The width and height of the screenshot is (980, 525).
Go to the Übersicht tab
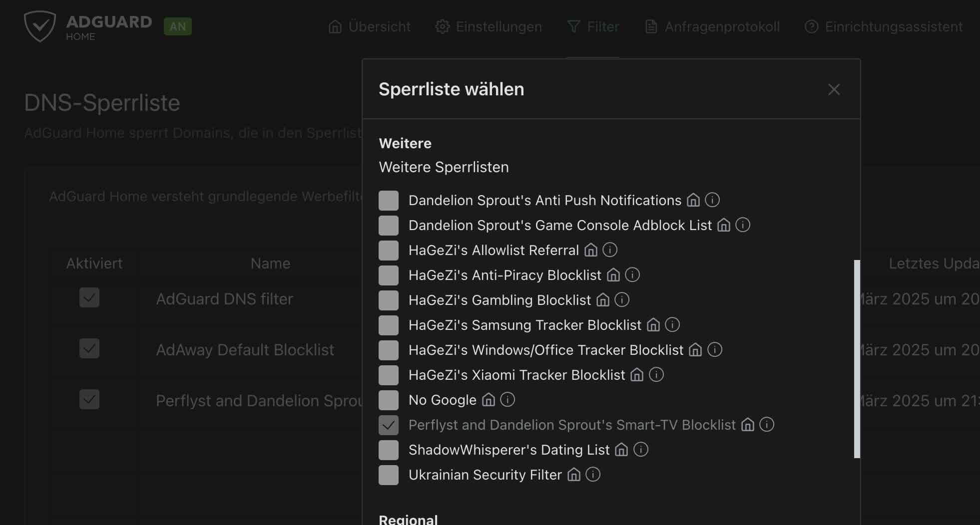coord(370,26)
